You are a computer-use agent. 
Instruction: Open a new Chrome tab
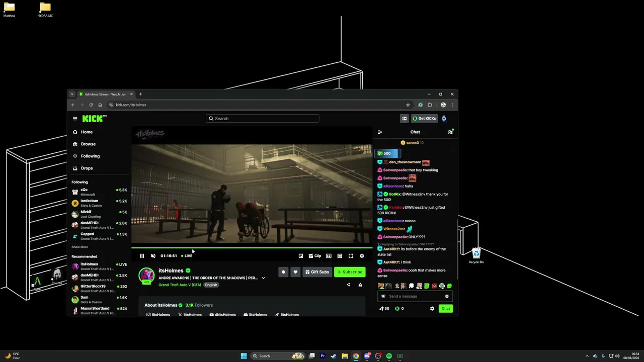140,94
